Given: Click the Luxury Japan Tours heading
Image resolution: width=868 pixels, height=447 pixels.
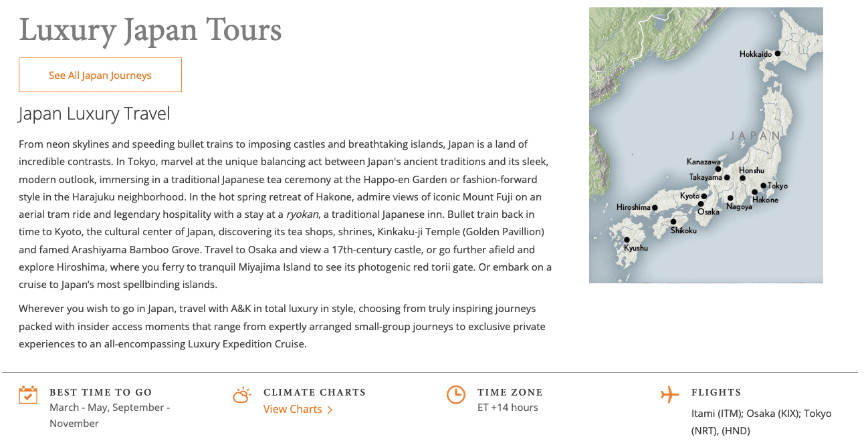Looking at the screenshot, I should click(150, 31).
